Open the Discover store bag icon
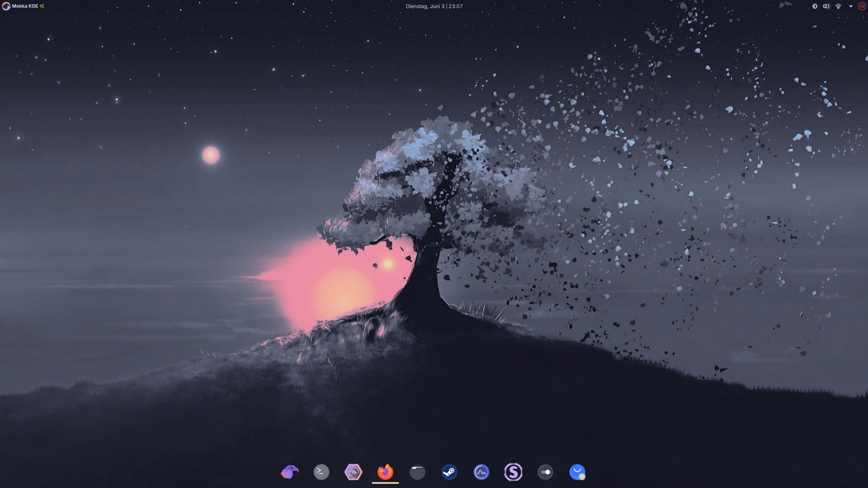This screenshot has height=488, width=868. coord(577,472)
